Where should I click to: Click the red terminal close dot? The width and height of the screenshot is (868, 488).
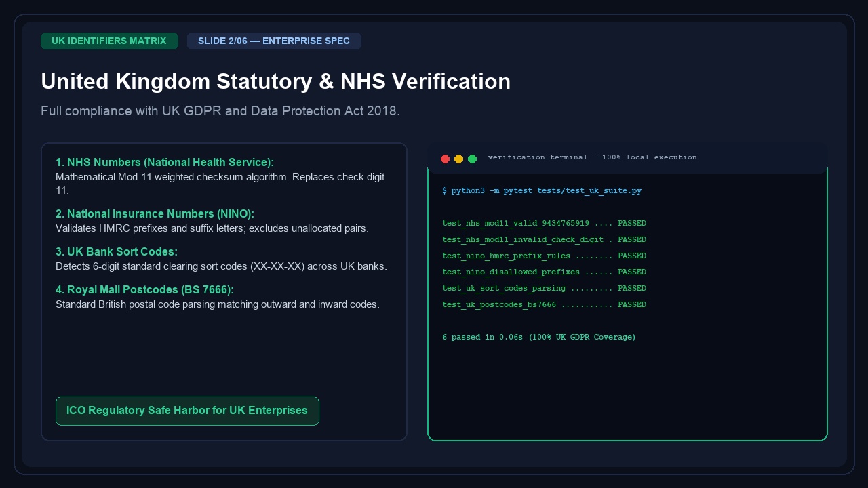point(445,159)
